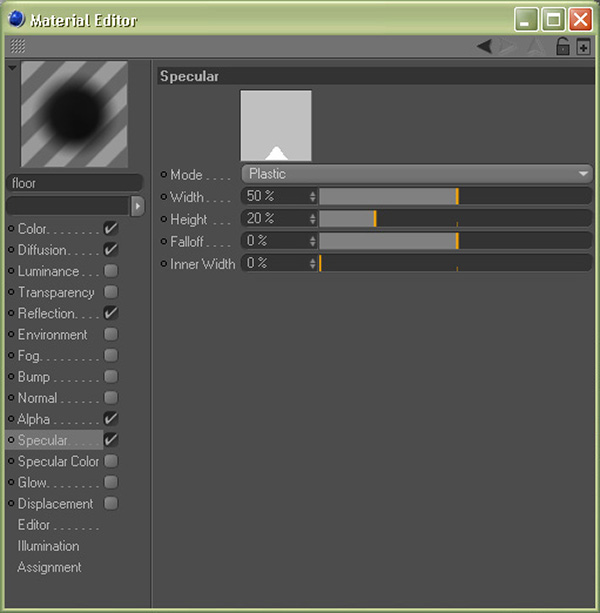600x613 pixels.
Task: Enable the Fog channel checkbox
Action: (111, 355)
